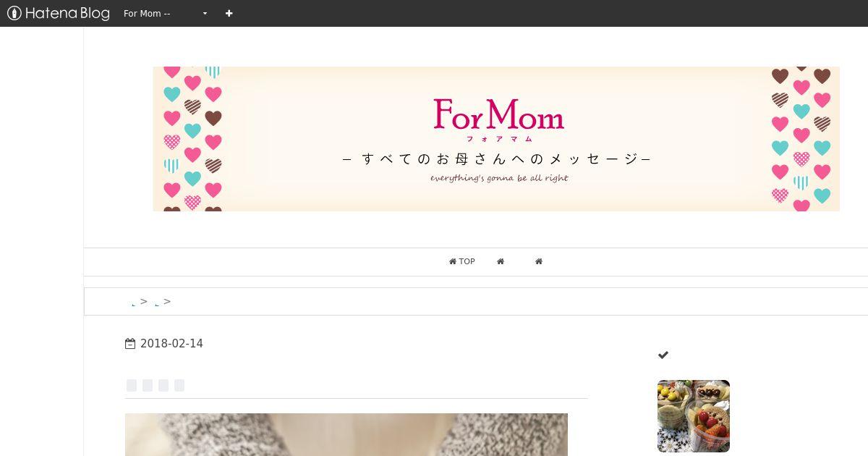Expand the arrow beside 'For Mom --'
The image size is (868, 456).
[205, 13]
